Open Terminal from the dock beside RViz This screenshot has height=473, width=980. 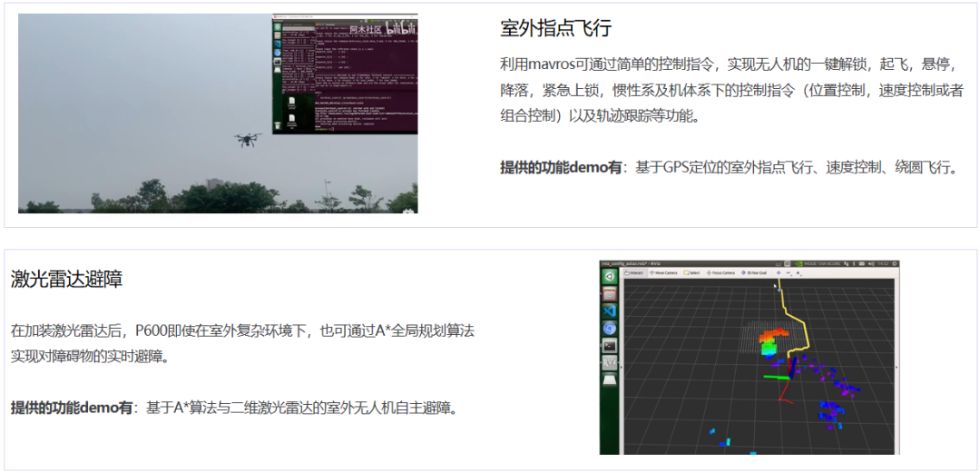[610, 345]
